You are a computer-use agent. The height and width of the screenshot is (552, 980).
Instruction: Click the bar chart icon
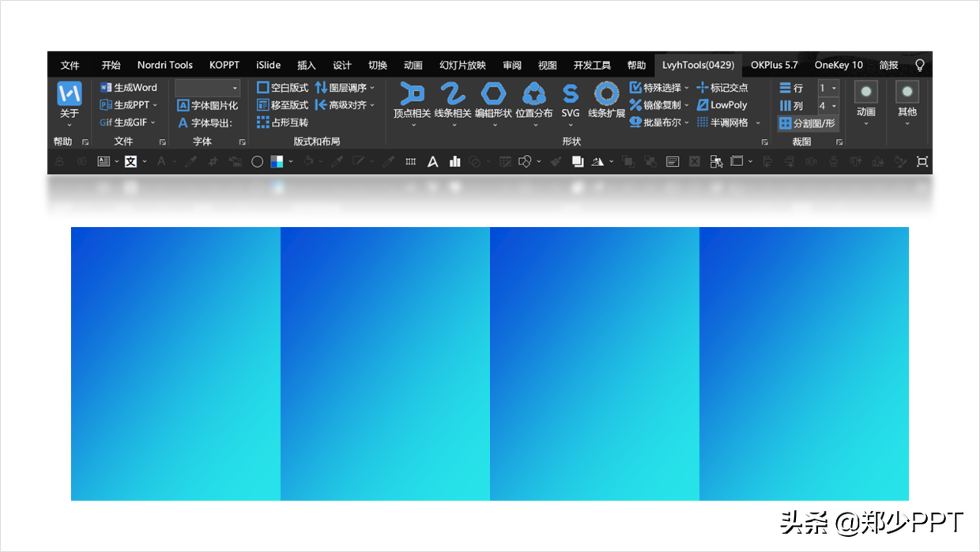click(454, 161)
